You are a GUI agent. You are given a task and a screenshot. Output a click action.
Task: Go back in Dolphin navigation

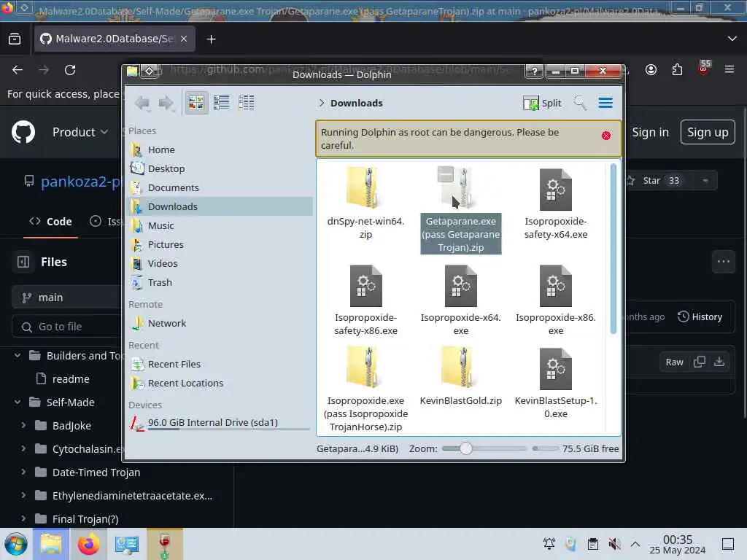pos(142,103)
